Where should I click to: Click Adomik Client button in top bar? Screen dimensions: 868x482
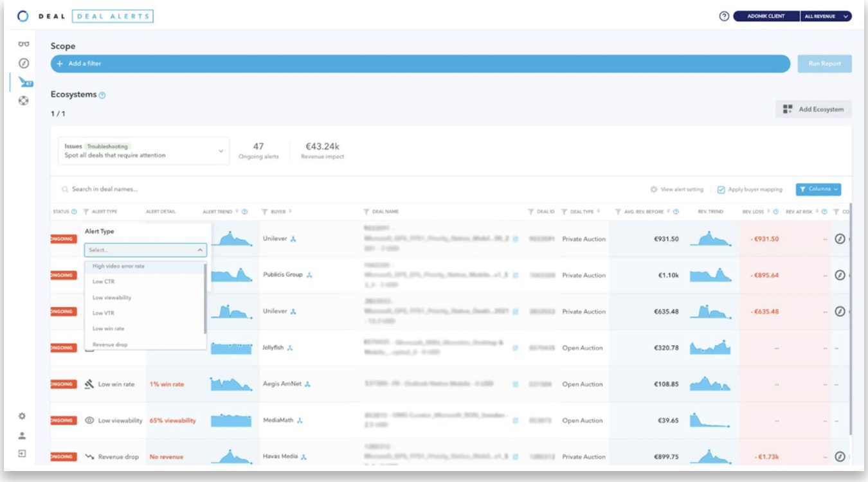tap(766, 16)
